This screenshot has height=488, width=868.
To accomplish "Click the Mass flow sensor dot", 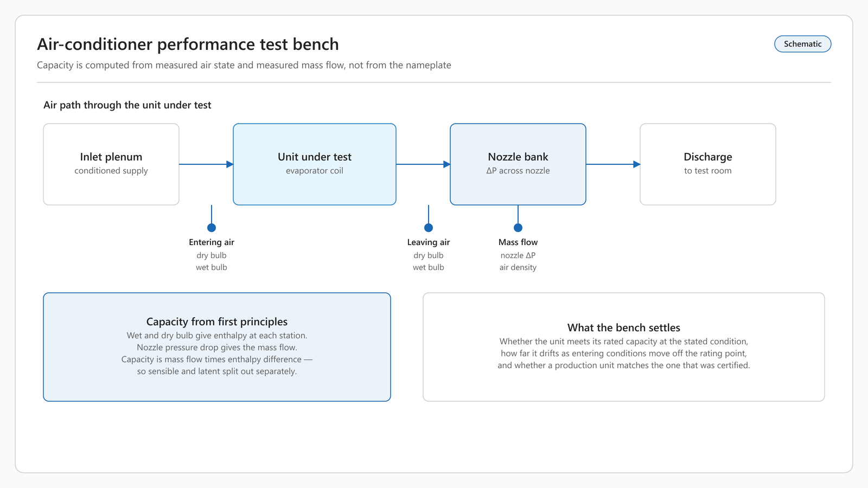I will coord(518,228).
